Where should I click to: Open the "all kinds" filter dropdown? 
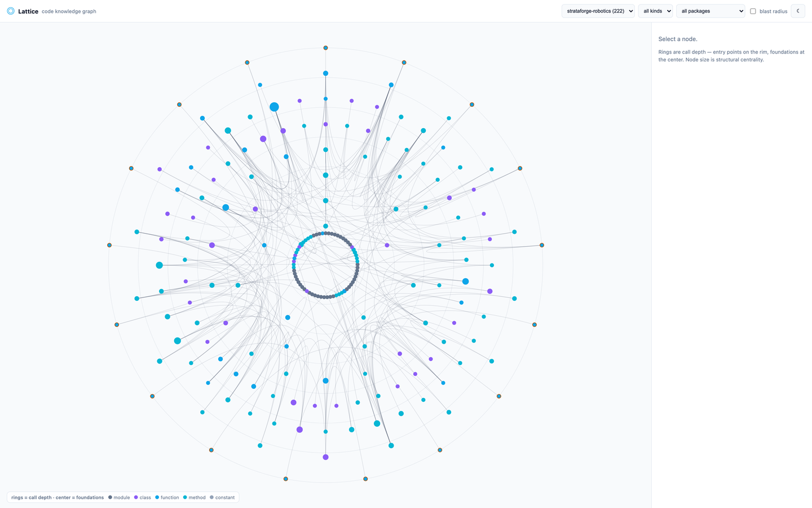tap(655, 11)
